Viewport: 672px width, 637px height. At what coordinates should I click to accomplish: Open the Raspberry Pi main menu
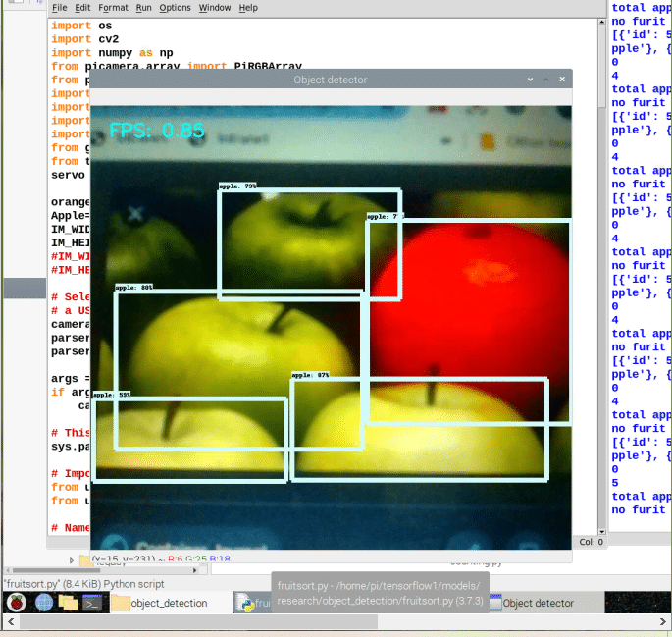(x=14, y=603)
